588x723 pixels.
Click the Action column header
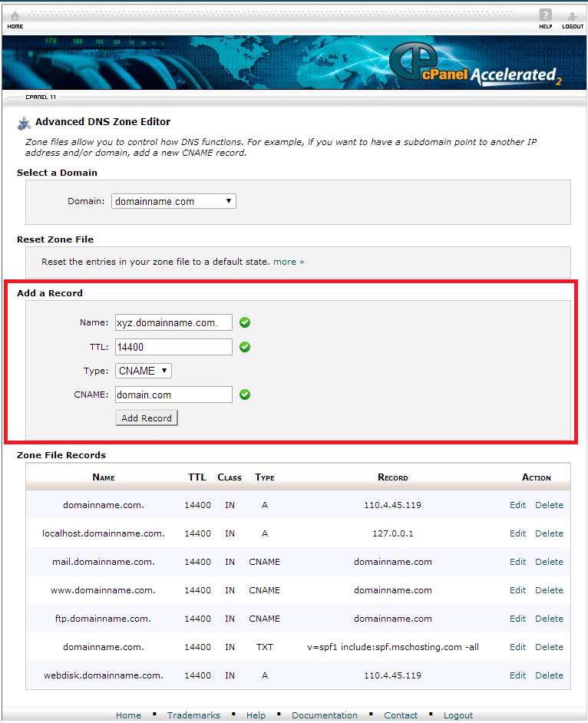pyautogui.click(x=536, y=477)
